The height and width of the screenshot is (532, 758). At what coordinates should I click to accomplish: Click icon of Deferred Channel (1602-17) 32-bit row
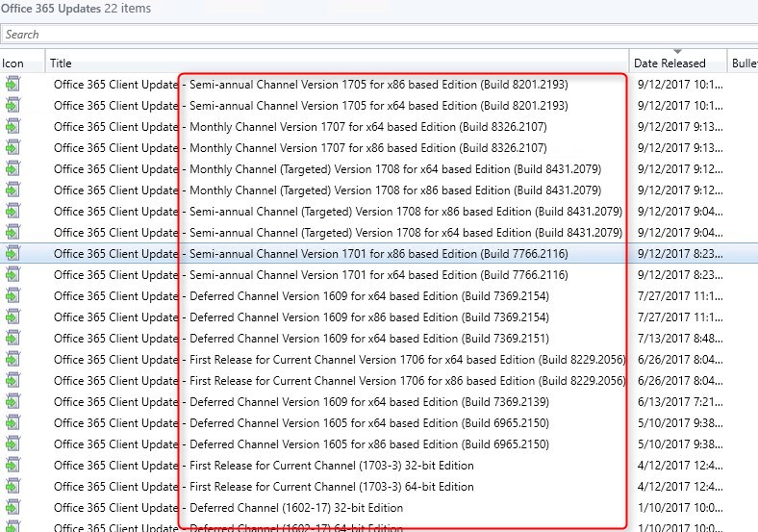[13, 507]
